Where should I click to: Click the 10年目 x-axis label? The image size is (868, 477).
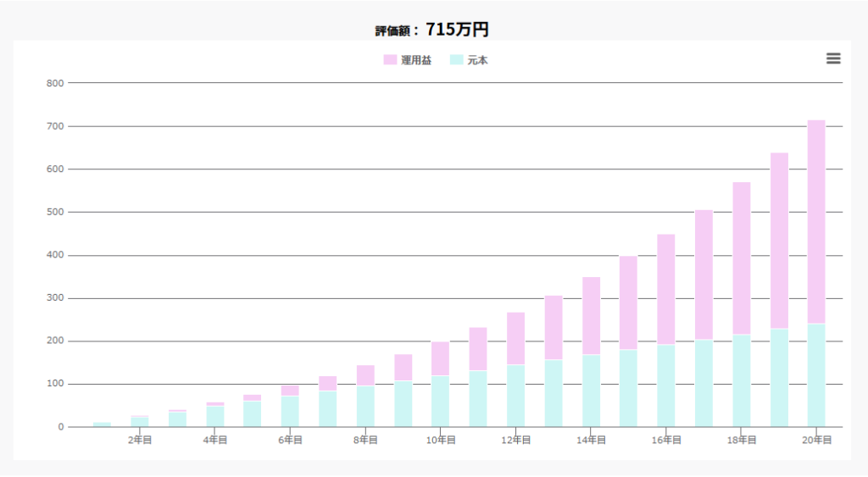(441, 440)
